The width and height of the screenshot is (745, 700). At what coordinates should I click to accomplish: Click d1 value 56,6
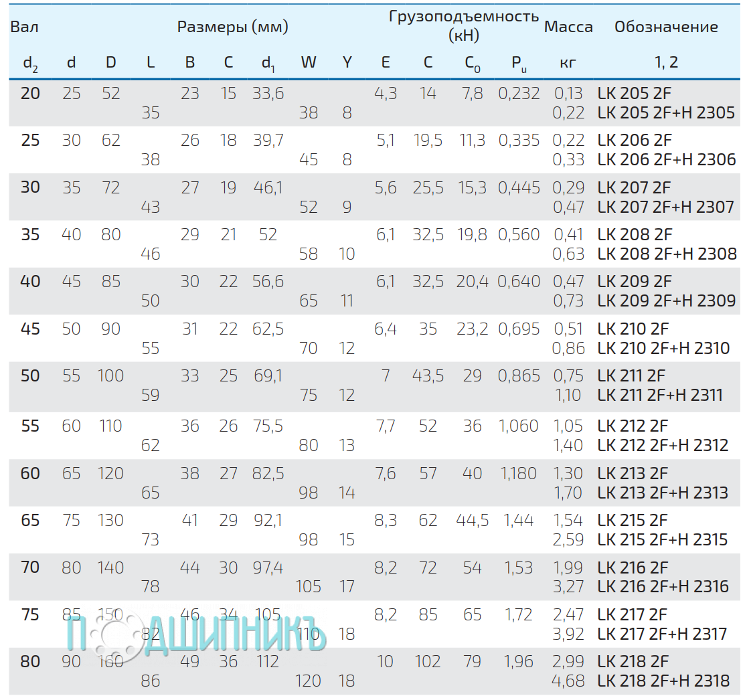click(x=268, y=282)
